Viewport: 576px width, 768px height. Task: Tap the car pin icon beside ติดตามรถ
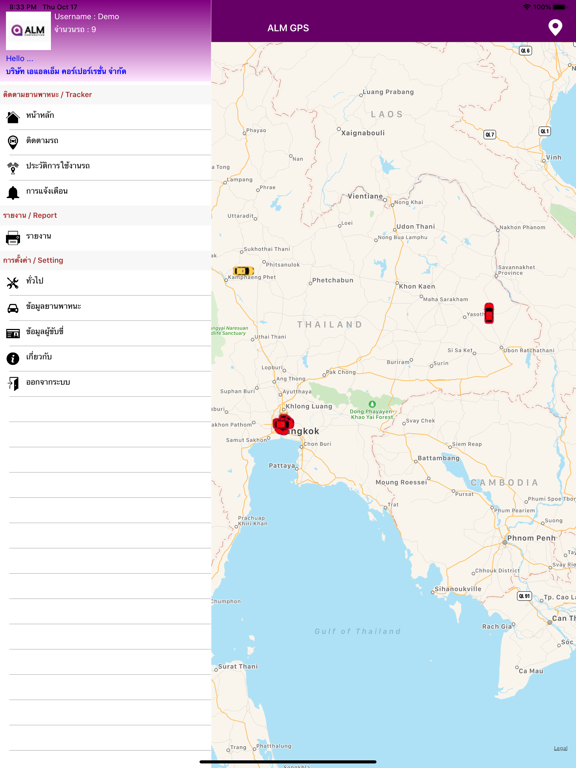(13, 143)
